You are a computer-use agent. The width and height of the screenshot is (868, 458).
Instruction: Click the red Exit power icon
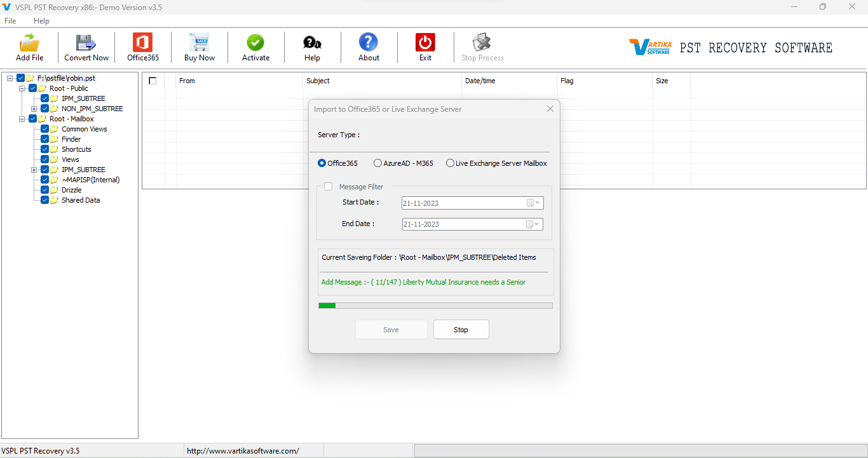pos(425,43)
